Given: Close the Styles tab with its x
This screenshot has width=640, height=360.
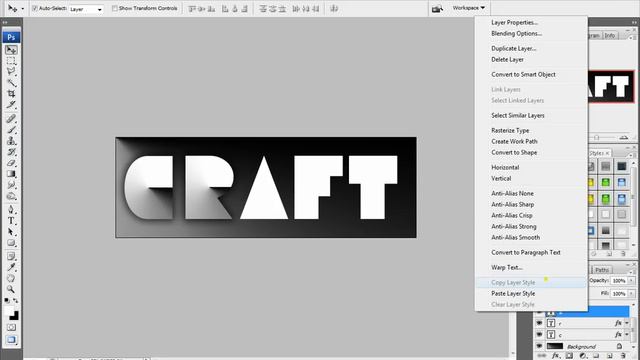Looking at the screenshot, I should click(607, 153).
